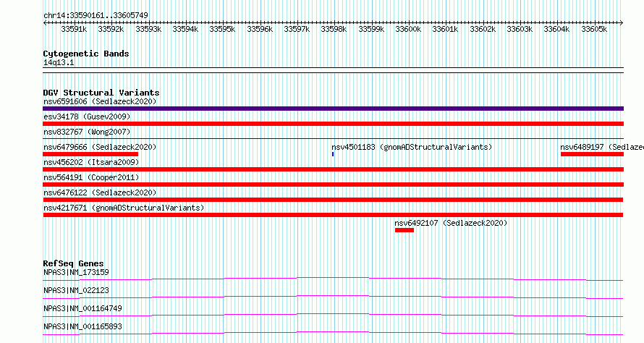
Task: Click the red nsv6476122 variant bar
Action: point(333,200)
